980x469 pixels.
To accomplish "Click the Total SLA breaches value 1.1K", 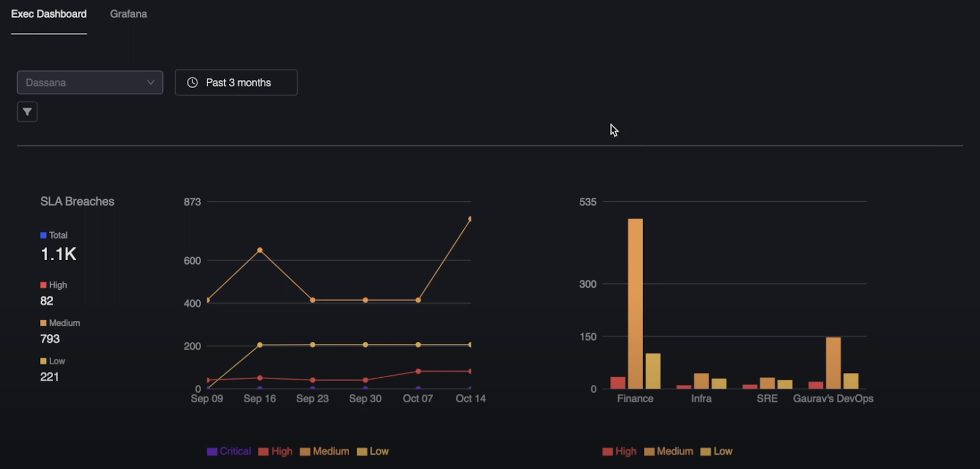I will 59,254.
